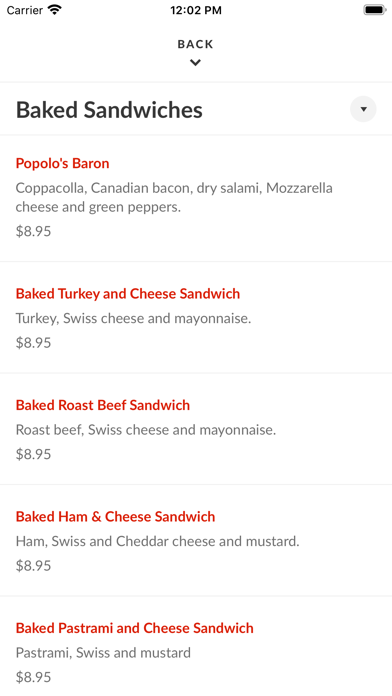Open Baked Ham & Cheese Sandwich

pyautogui.click(x=115, y=516)
